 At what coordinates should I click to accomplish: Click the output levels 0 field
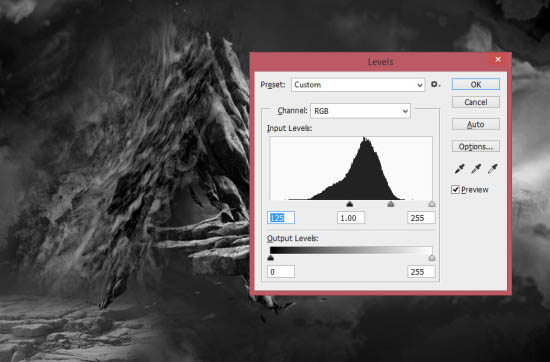click(x=281, y=272)
